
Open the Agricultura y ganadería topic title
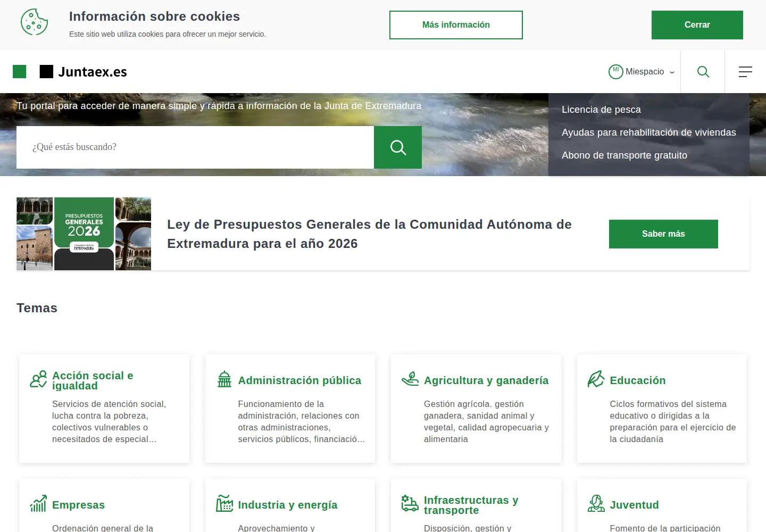486,380
